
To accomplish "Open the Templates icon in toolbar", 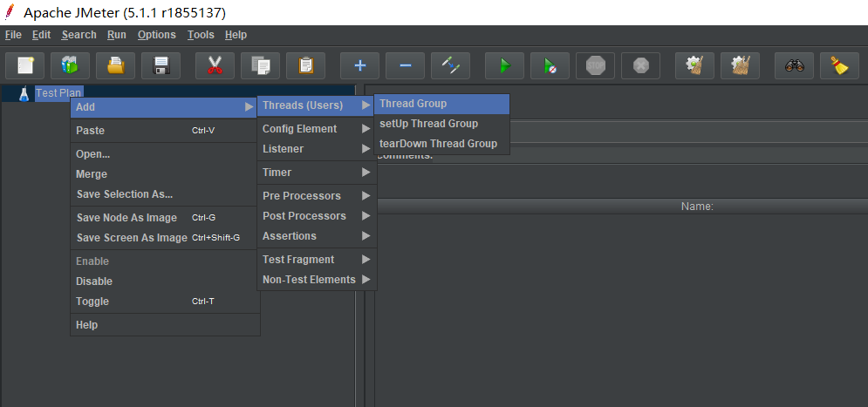I will pyautogui.click(x=71, y=66).
